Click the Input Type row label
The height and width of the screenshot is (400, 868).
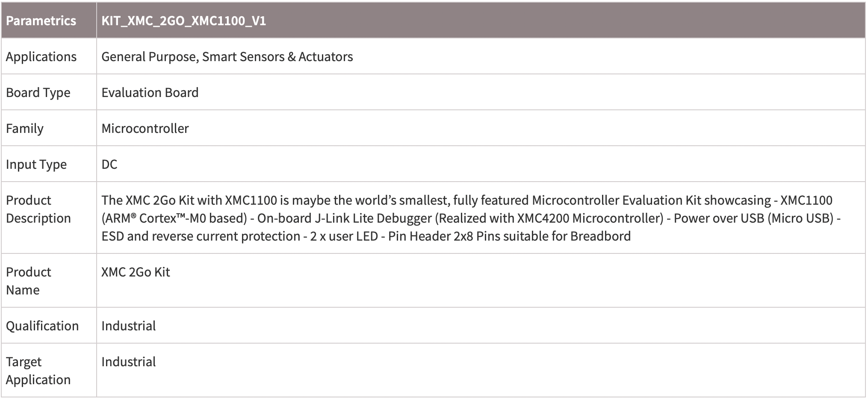pyautogui.click(x=36, y=164)
